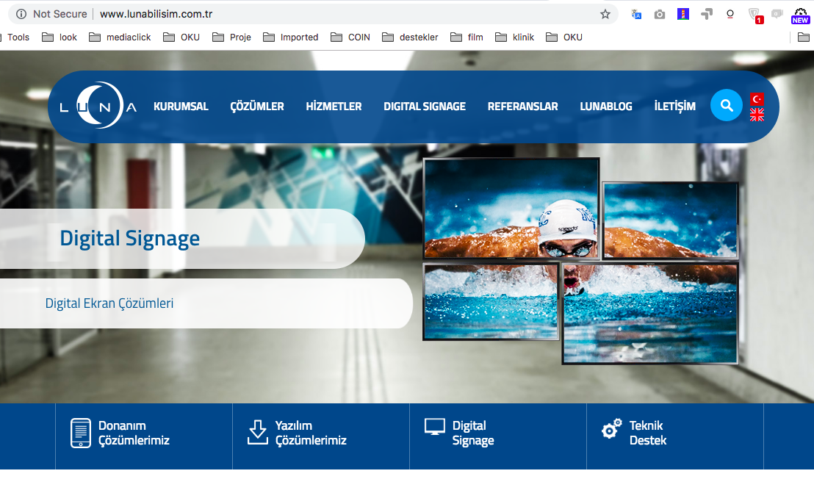View the Not Secure site info
The image size is (814, 504).
tap(51, 14)
